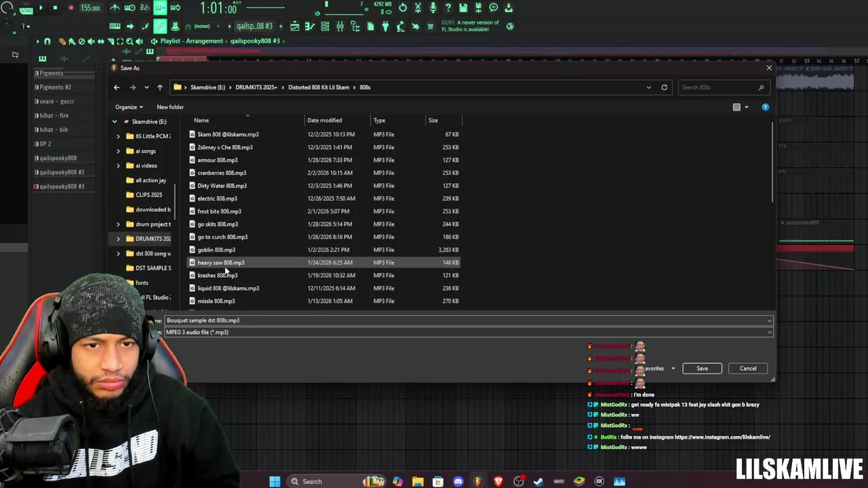Click the Save button

(702, 369)
